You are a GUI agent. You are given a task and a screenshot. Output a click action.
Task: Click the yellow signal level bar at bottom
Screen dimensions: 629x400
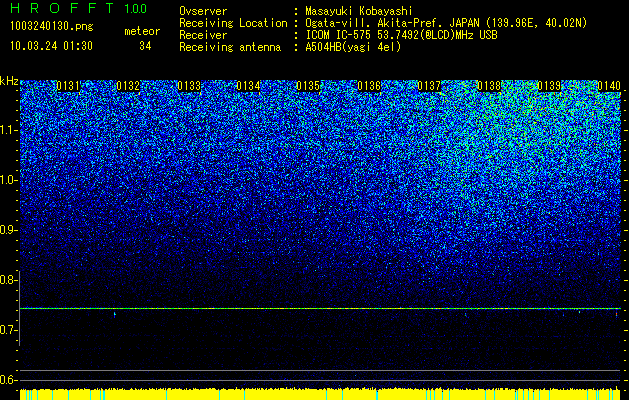320,394
